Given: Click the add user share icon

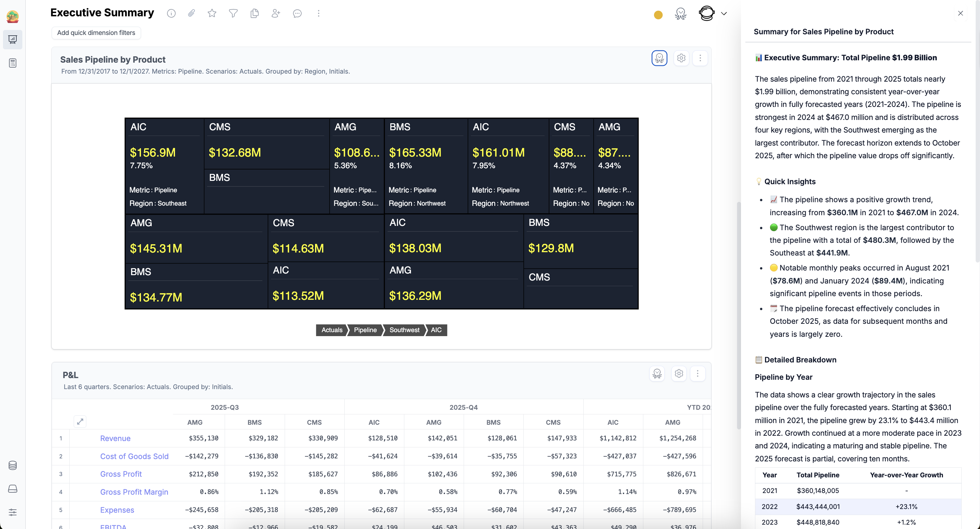Looking at the screenshot, I should [276, 13].
